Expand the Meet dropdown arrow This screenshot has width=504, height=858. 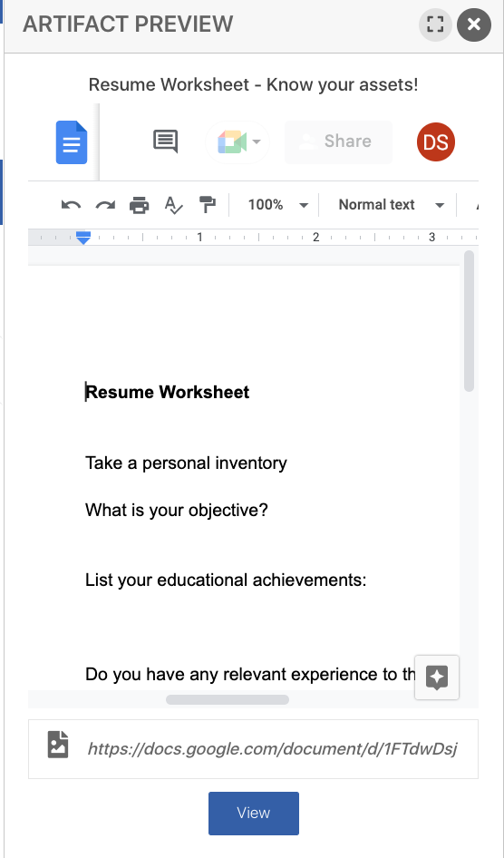click(x=257, y=142)
